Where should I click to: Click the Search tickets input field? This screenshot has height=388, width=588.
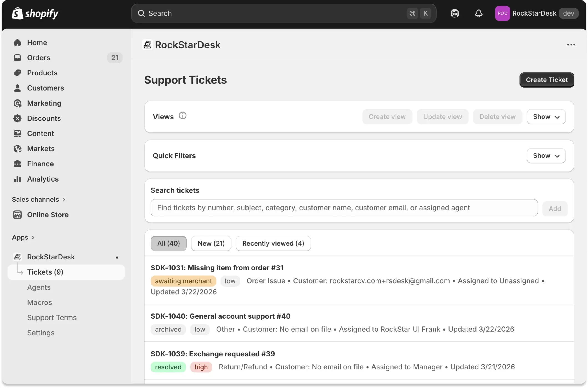click(x=344, y=208)
